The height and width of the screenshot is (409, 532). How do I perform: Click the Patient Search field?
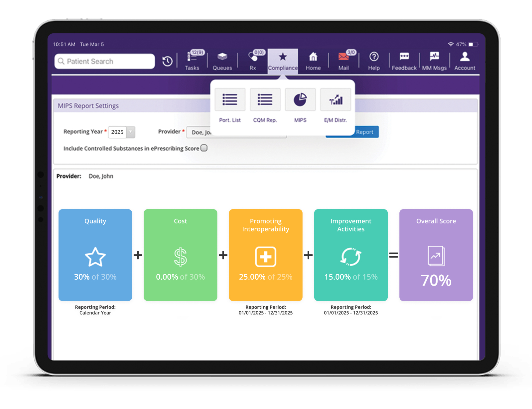pos(105,61)
